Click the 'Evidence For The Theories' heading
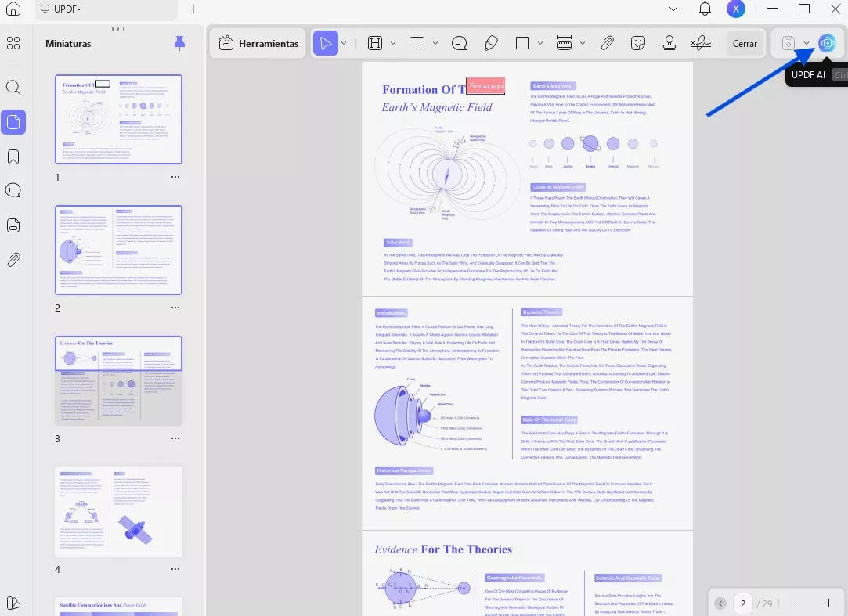The width and height of the screenshot is (848, 616). click(443, 549)
